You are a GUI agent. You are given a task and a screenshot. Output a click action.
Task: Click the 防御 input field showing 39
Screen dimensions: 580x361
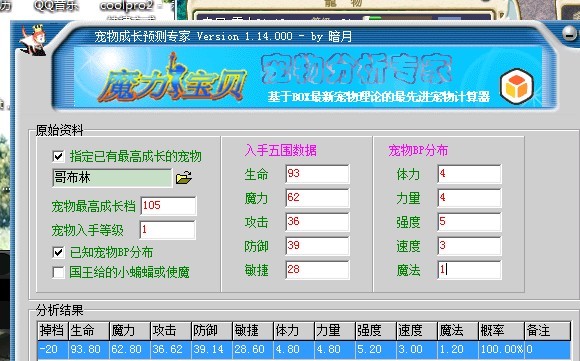[317, 246]
